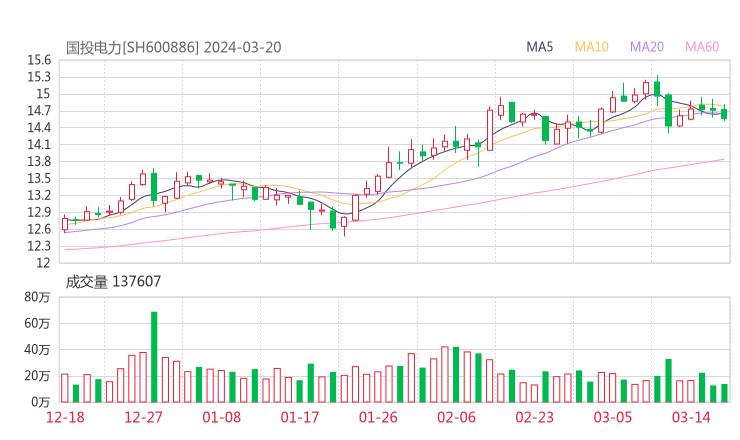Viewport: 740px width, 440px height.
Task: Click the 0万 volume axis label
Action: [41, 402]
